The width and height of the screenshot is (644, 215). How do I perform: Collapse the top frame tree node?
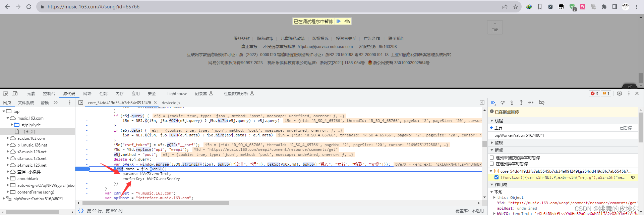pos(4,111)
